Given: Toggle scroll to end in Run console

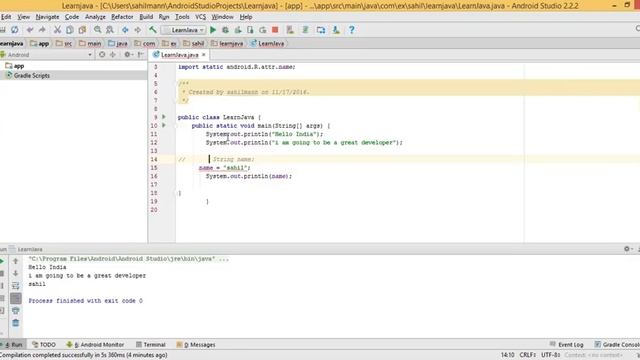Looking at the screenshot, I should [16, 298].
